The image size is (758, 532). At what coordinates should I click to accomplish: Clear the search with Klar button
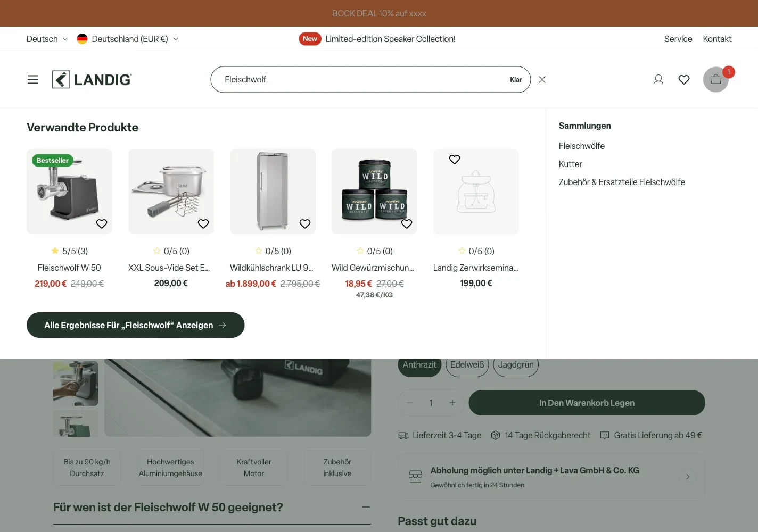(516, 80)
